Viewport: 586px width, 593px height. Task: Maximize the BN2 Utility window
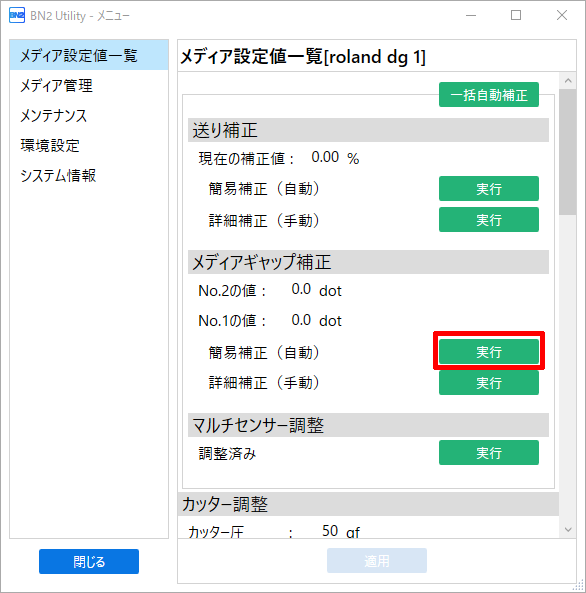[x=516, y=16]
